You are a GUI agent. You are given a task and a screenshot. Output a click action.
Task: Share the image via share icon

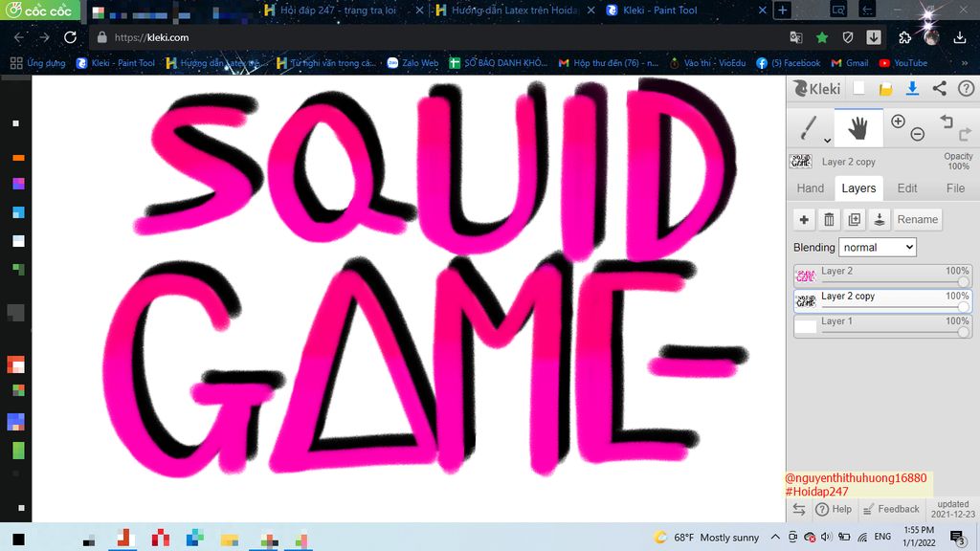coord(940,88)
